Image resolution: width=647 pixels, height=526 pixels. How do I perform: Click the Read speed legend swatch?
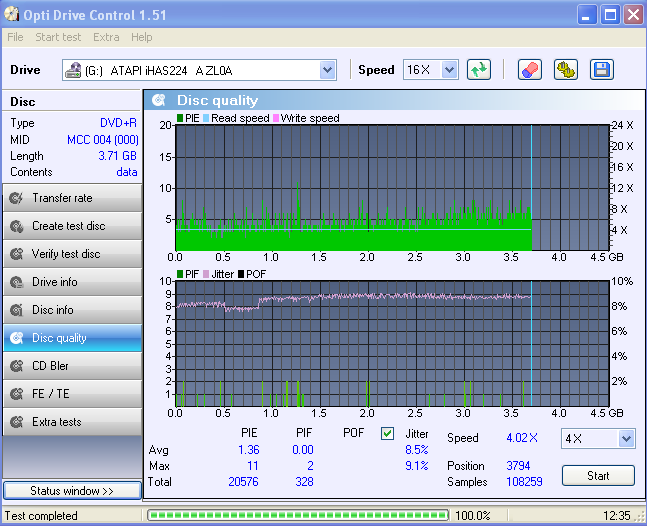point(206,118)
